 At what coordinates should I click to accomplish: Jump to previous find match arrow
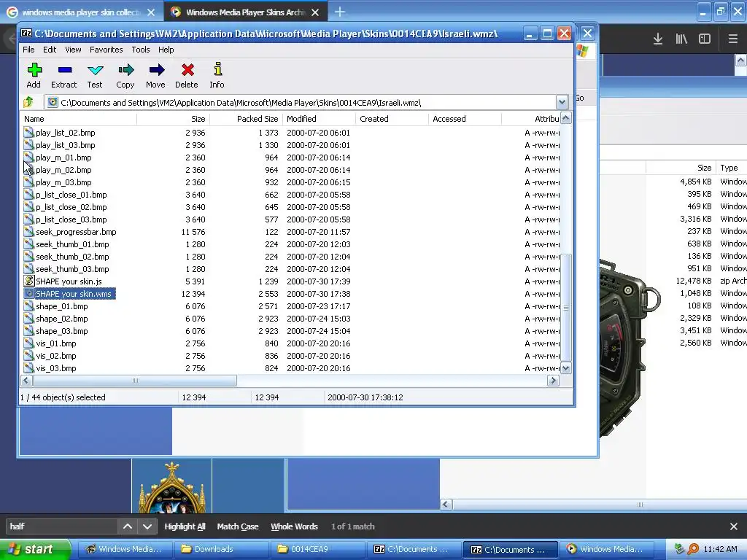click(128, 526)
